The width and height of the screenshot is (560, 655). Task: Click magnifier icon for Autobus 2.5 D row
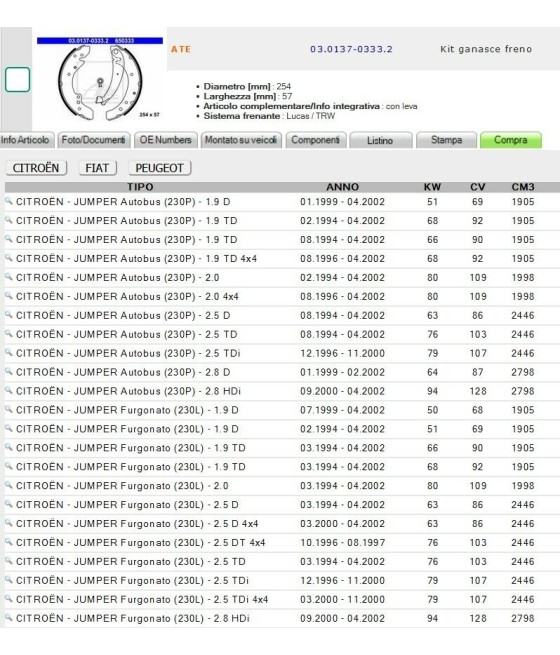9,315
